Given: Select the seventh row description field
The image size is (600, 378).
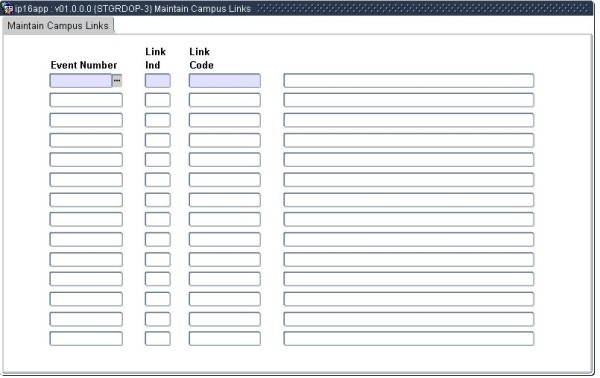Looking at the screenshot, I should (409, 200).
